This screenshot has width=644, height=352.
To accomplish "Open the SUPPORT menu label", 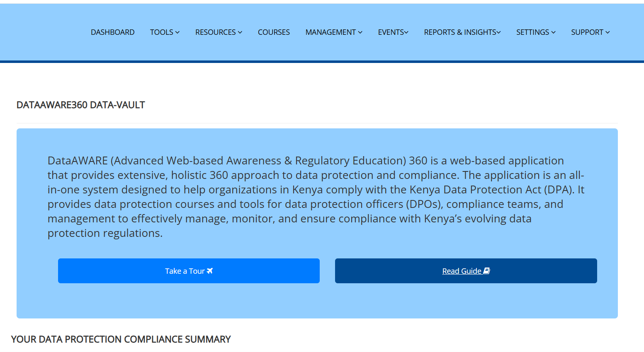I will [x=587, y=32].
